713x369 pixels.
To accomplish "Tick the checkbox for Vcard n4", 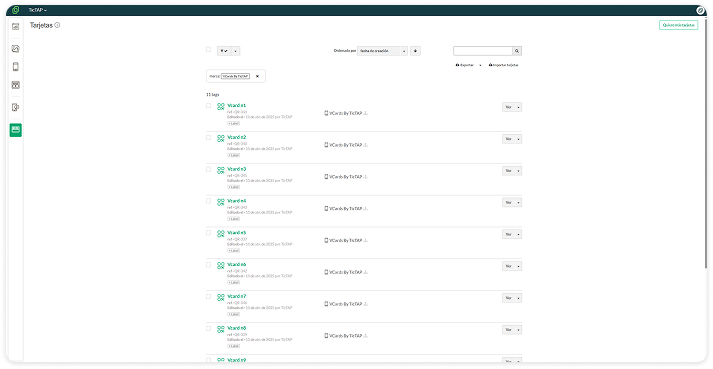I will [209, 201].
